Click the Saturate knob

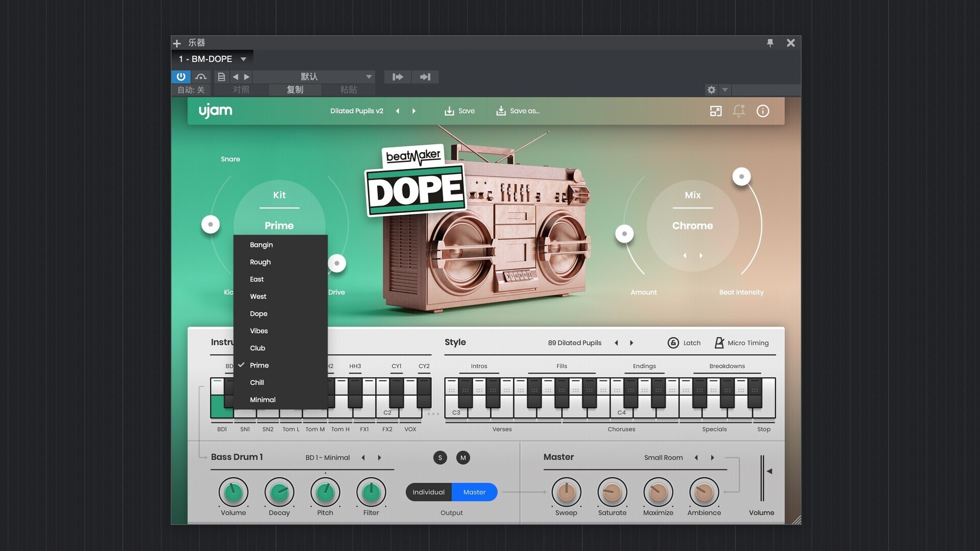[612, 492]
